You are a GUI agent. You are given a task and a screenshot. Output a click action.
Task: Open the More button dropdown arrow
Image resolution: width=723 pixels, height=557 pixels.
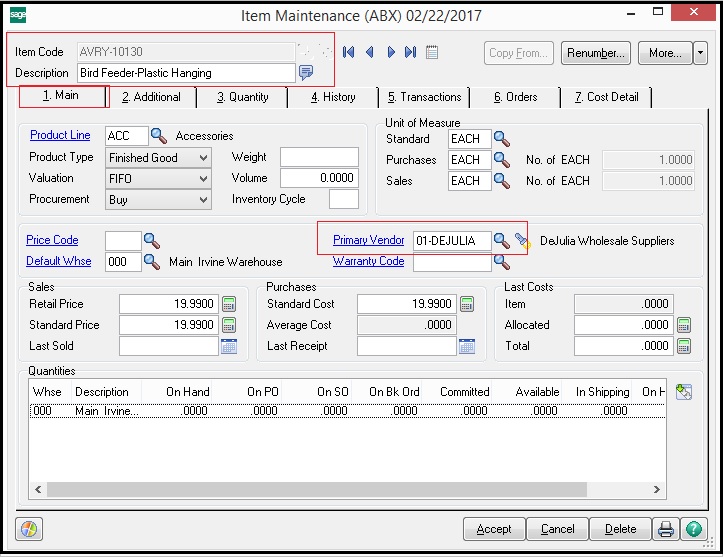coord(700,53)
